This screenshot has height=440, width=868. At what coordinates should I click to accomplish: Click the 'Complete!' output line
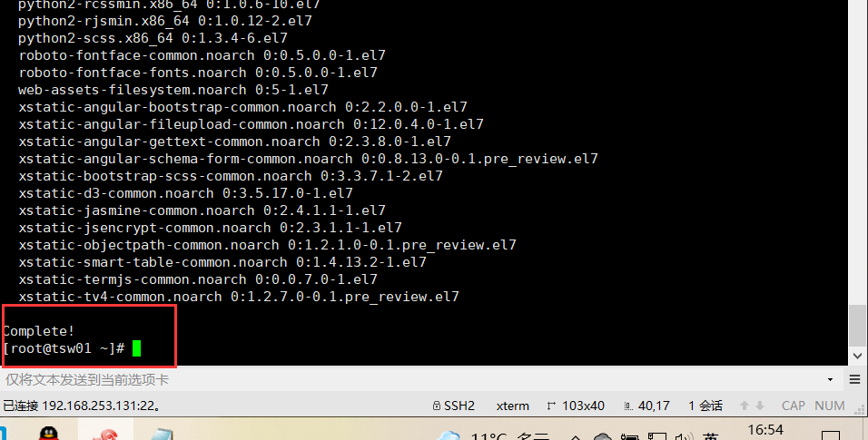click(x=39, y=331)
